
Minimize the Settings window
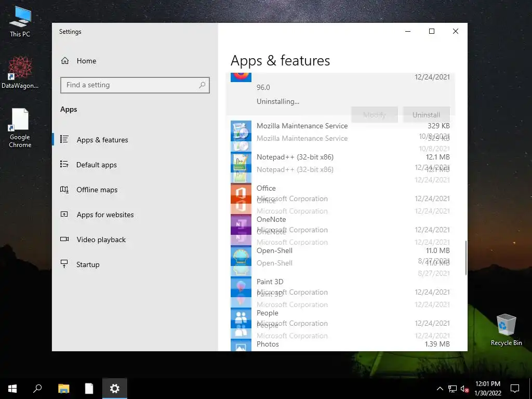click(408, 31)
